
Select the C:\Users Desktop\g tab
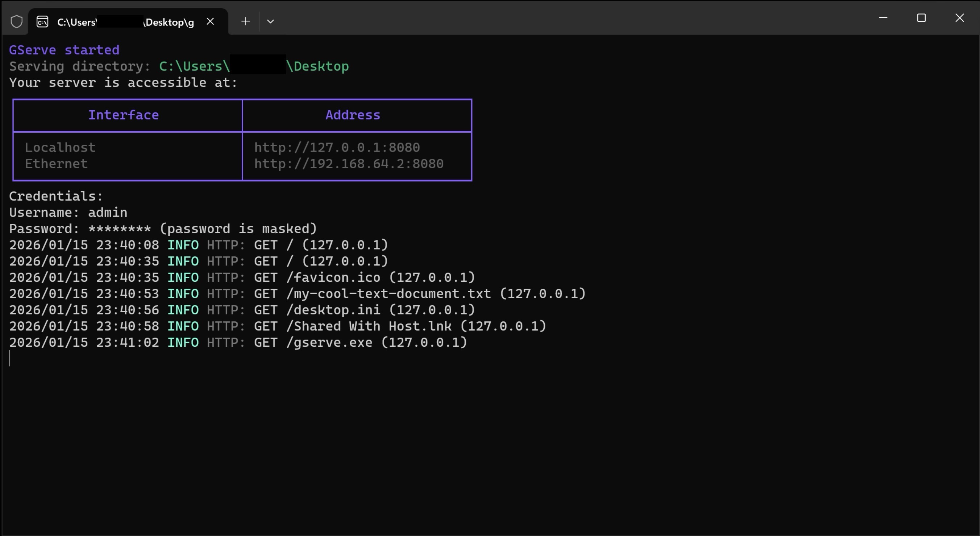tap(125, 22)
